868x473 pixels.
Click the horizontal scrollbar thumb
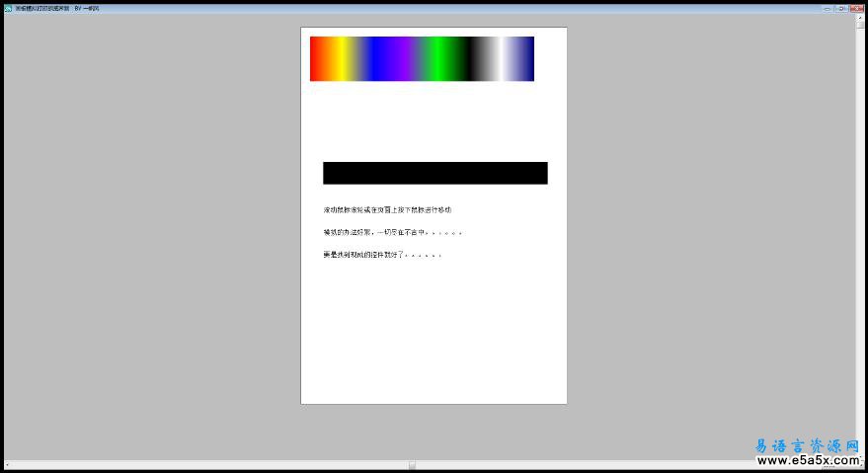click(412, 464)
